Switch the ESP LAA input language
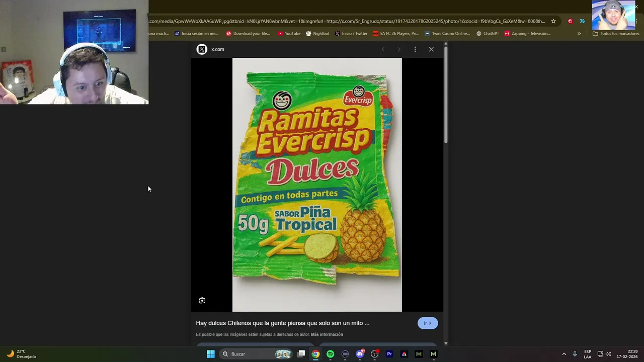The image size is (644, 362). click(x=588, y=354)
